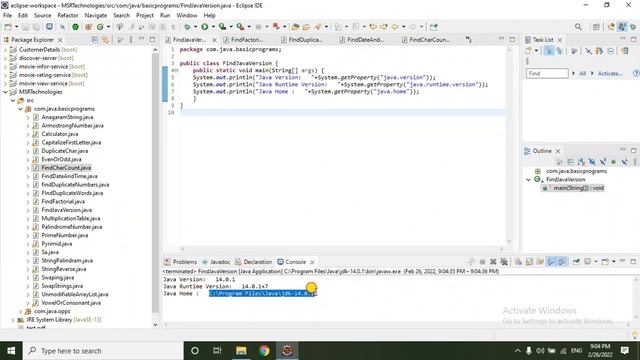
Task: Close the FindJavaVer... editor tab
Action: tap(214, 40)
